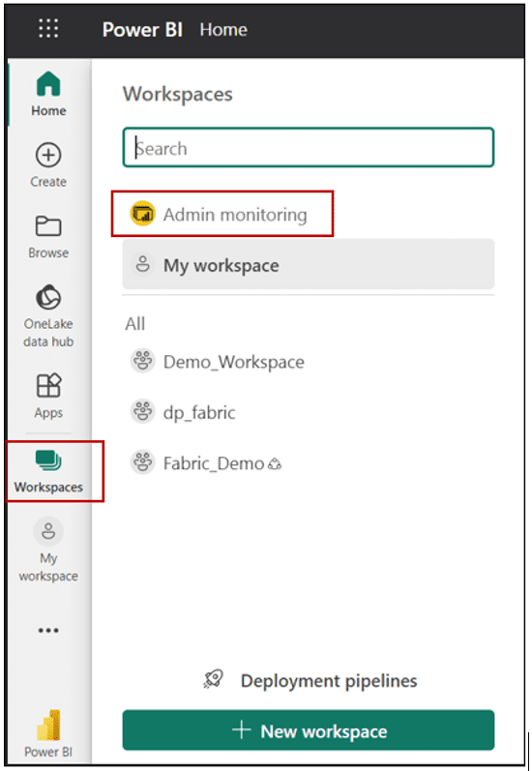The image size is (532, 771).
Task: Click the Fabric_Demo group icon
Action: point(142,462)
